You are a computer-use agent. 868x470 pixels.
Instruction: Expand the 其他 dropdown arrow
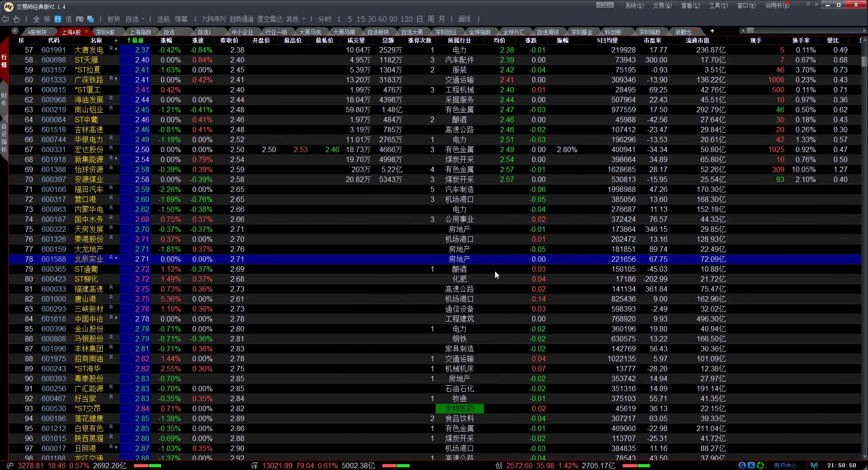pos(304,19)
